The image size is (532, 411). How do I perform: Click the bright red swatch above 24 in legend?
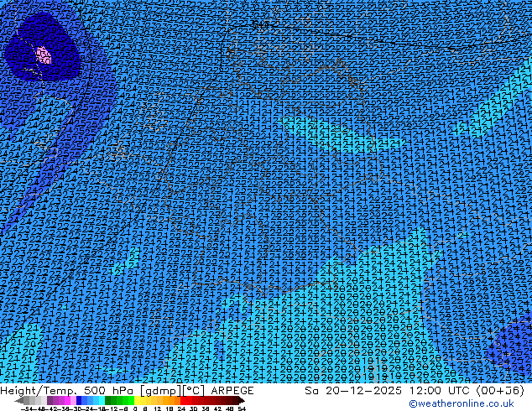tap(183, 400)
